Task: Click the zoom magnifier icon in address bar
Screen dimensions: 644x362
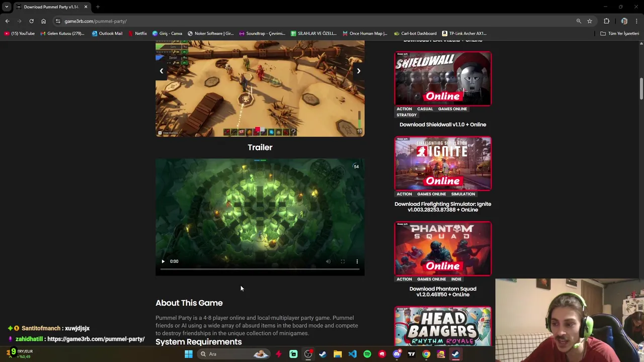Action: [579, 21]
